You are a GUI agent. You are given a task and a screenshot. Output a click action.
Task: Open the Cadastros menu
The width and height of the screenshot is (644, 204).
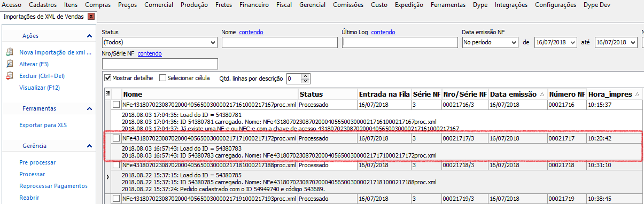click(43, 5)
